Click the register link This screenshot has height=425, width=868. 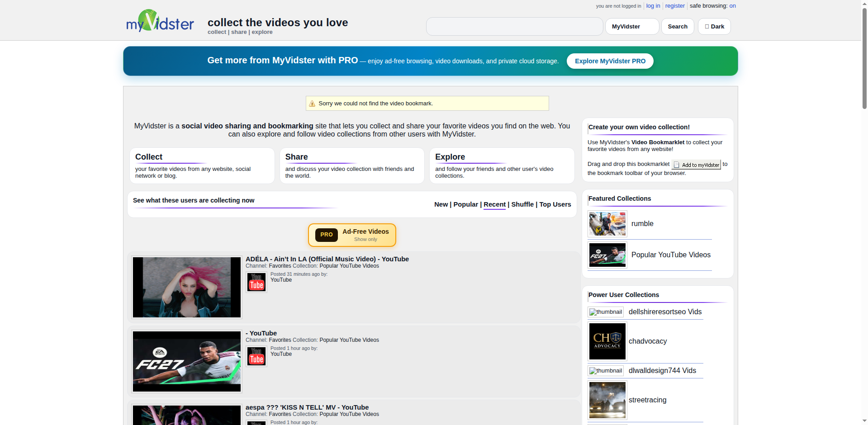[675, 6]
